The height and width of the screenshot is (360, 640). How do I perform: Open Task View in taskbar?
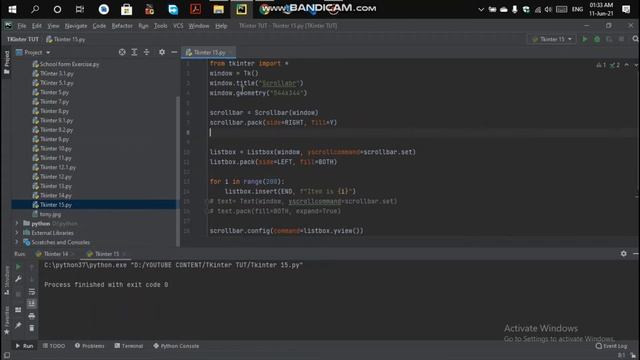(x=80, y=9)
